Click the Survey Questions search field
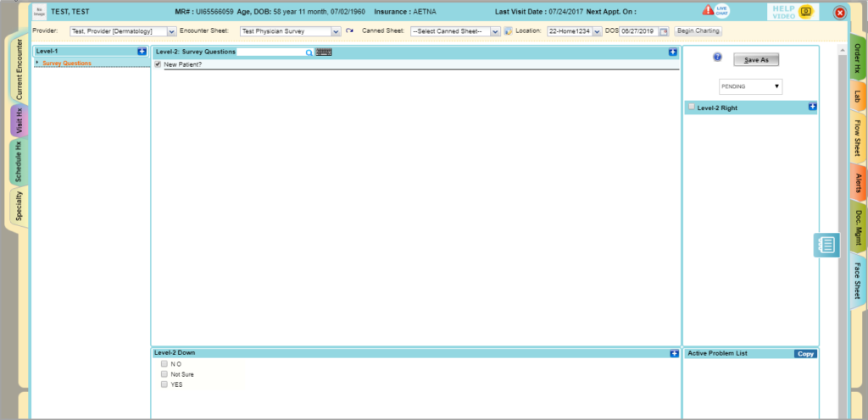Image resolution: width=868 pixels, height=420 pixels. tap(270, 52)
